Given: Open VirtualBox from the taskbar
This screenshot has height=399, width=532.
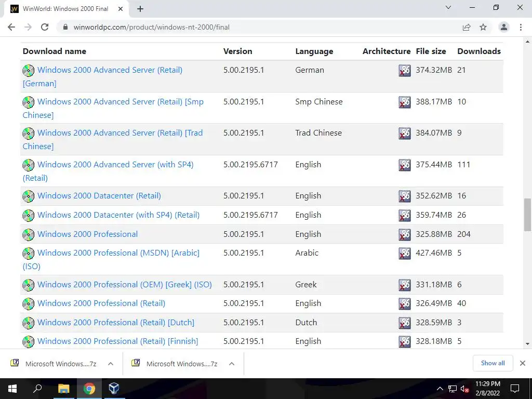Looking at the screenshot, I should tap(114, 389).
